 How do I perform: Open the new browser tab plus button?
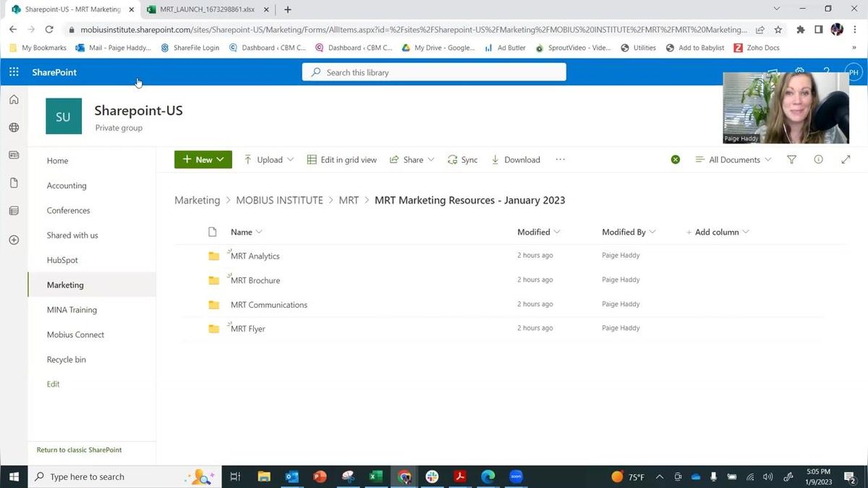point(288,9)
